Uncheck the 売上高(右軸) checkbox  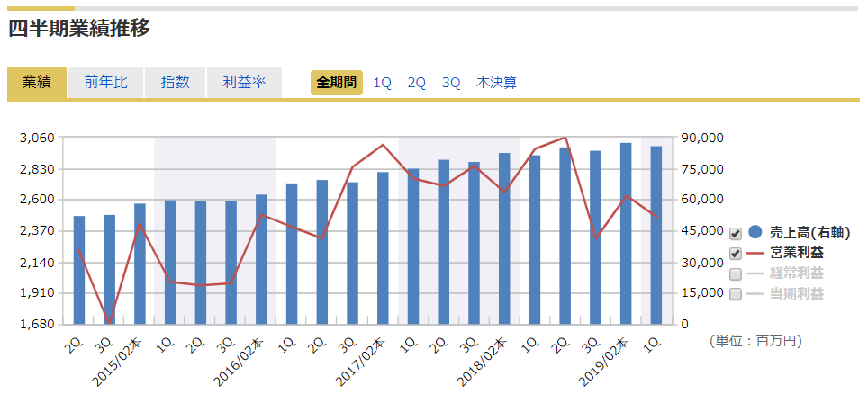(736, 233)
